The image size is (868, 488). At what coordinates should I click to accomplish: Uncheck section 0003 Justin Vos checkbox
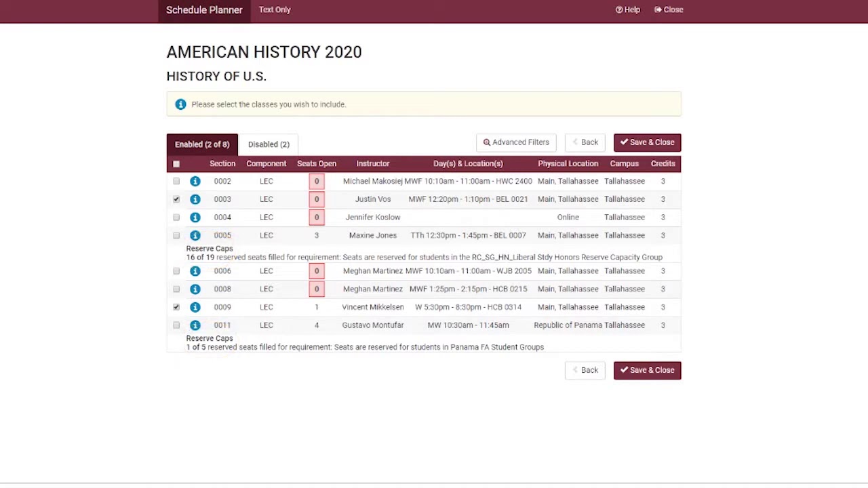pyautogui.click(x=176, y=199)
